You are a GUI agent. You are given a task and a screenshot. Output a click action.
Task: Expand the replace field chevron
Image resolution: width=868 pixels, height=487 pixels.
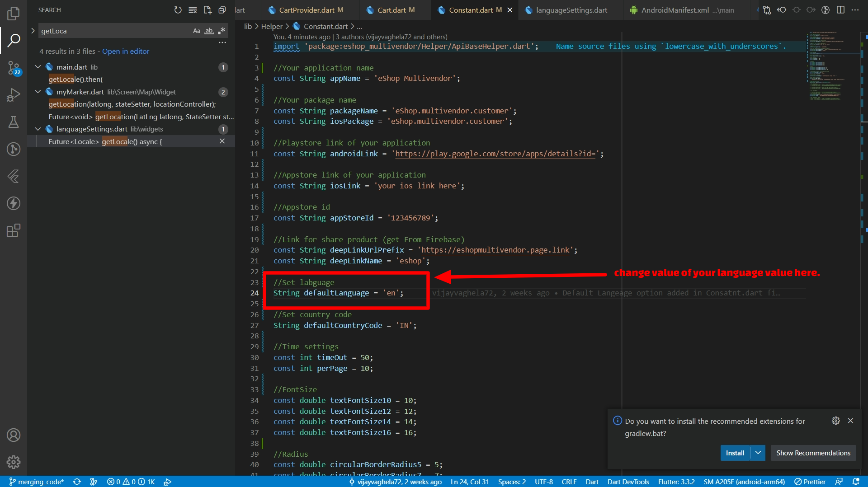coord(33,31)
